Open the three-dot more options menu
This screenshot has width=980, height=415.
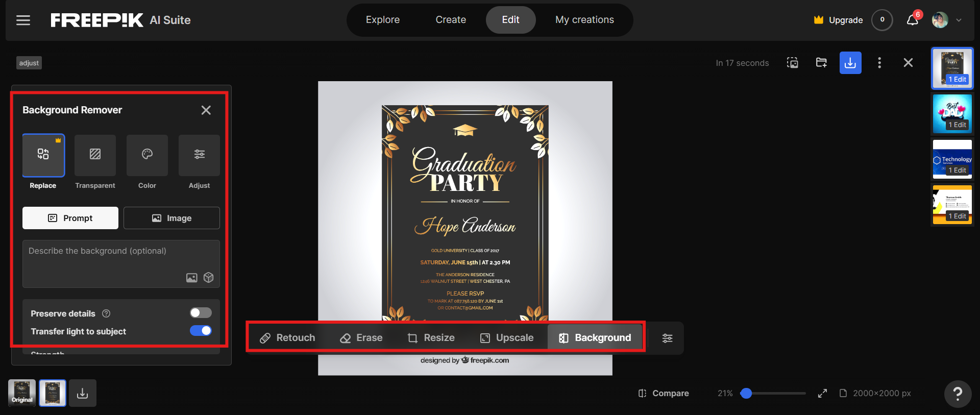click(x=879, y=63)
